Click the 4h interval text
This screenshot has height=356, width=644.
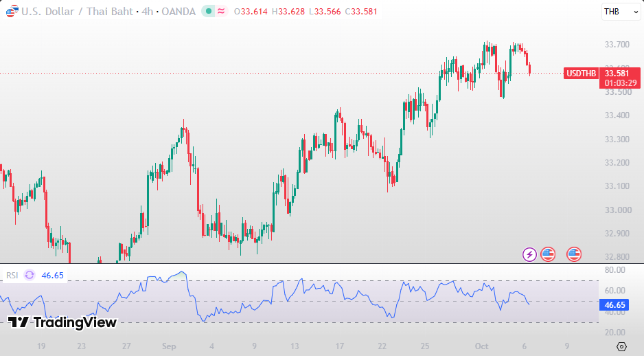pos(147,12)
